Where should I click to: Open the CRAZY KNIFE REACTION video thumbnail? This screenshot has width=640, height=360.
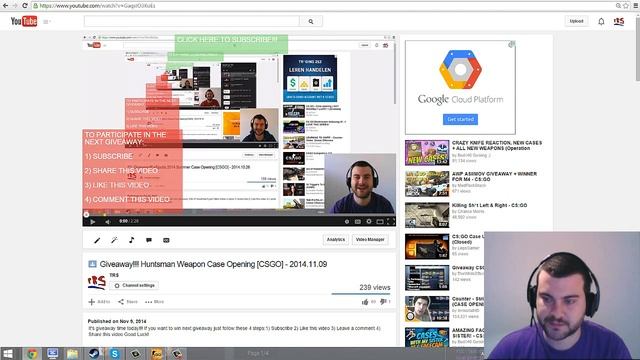click(427, 153)
